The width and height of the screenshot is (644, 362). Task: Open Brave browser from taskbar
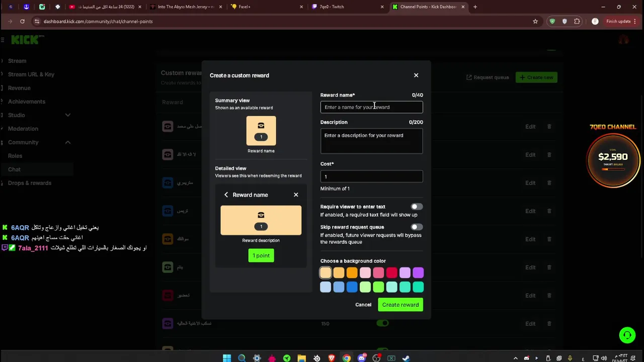[x=332, y=358]
